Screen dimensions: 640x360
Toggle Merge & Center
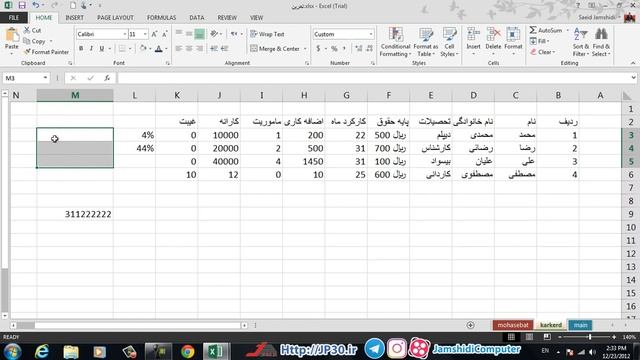(x=275, y=49)
